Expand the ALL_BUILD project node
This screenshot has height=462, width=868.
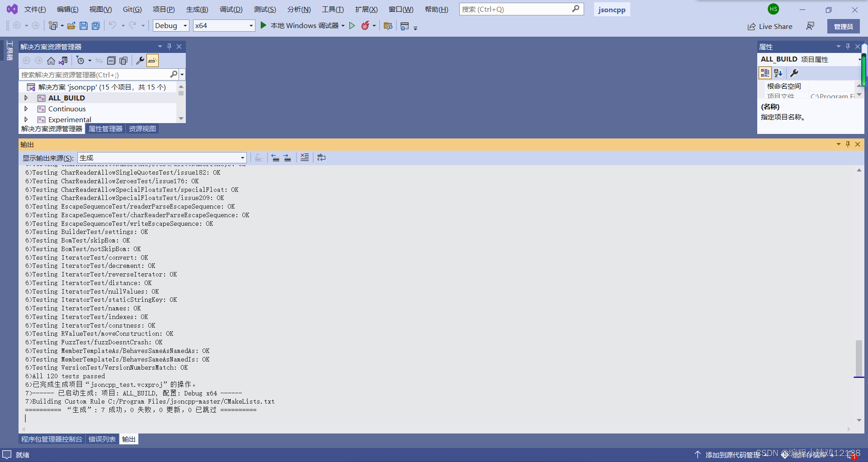(26, 98)
